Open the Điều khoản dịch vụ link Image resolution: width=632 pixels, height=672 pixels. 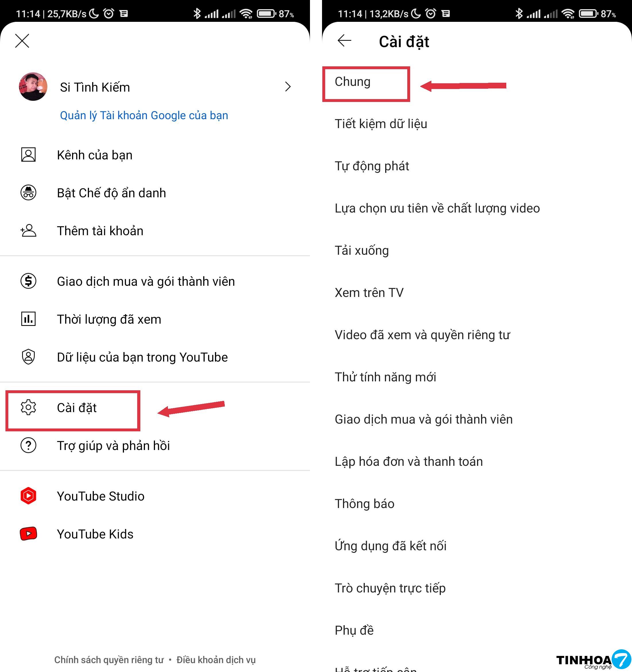click(216, 660)
